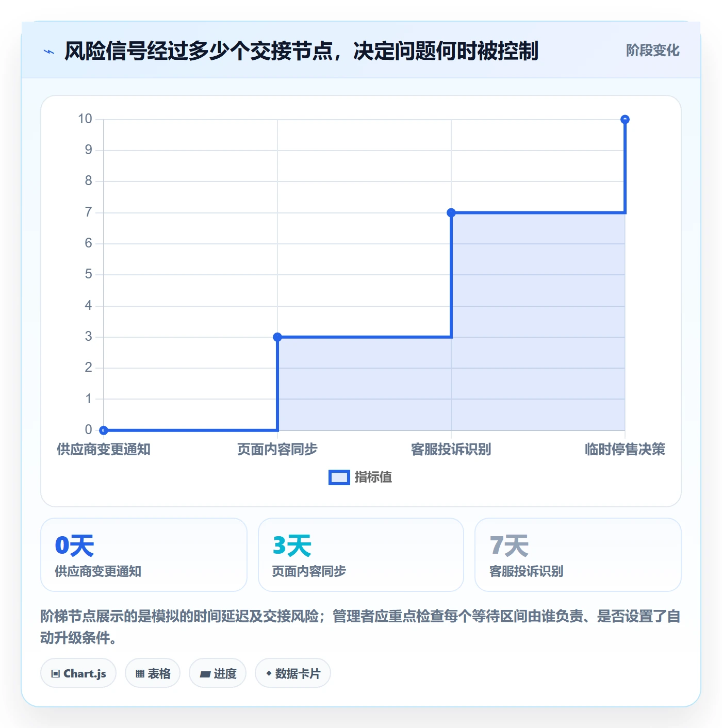The image size is (722, 728).
Task: Click the description paragraph starting 阶梯节点展示
Action: [x=360, y=627]
